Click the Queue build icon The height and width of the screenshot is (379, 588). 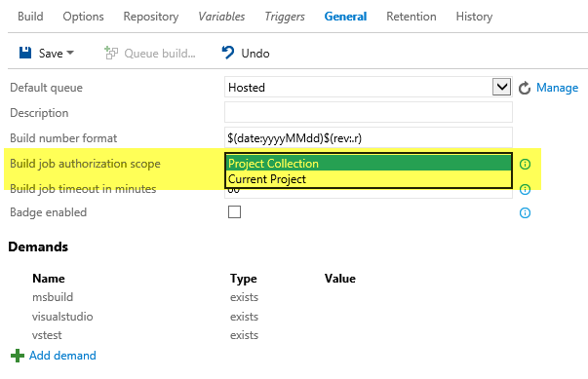110,53
